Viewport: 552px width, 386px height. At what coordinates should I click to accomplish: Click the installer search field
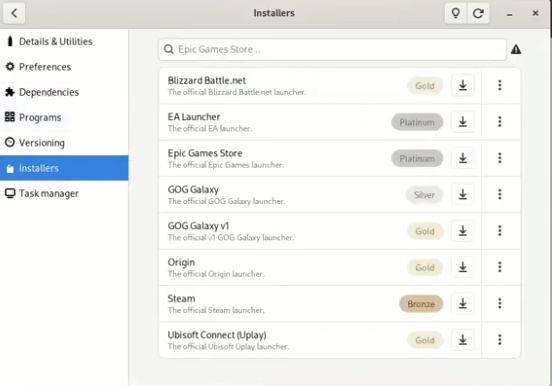(x=333, y=50)
